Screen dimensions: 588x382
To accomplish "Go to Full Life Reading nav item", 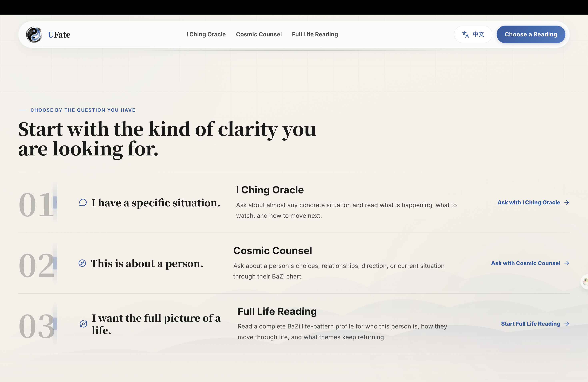I will point(315,34).
